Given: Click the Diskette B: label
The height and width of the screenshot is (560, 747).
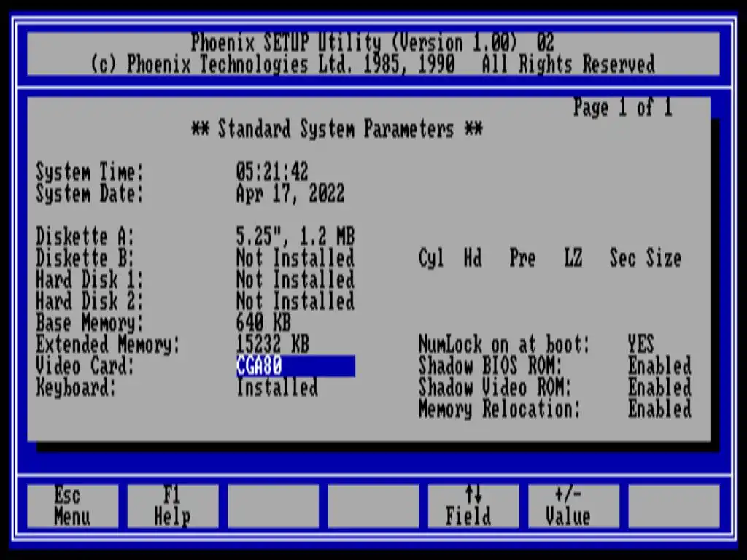Looking at the screenshot, I should [85, 258].
